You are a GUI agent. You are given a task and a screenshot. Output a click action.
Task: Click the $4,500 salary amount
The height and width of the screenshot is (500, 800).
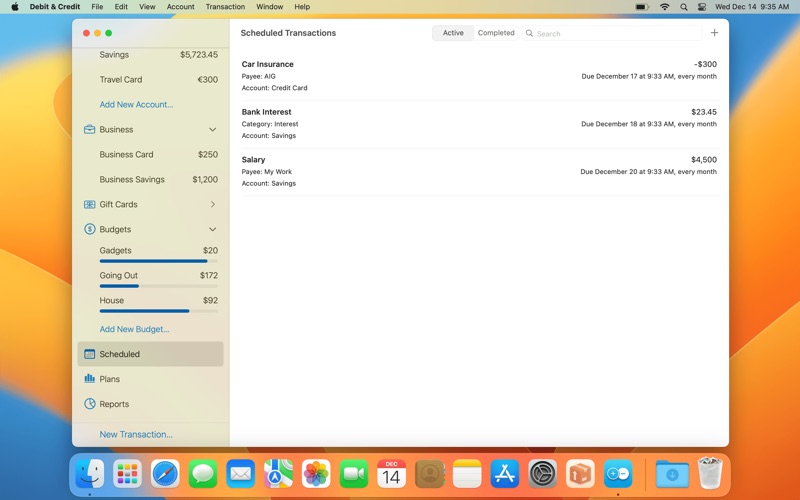point(704,160)
